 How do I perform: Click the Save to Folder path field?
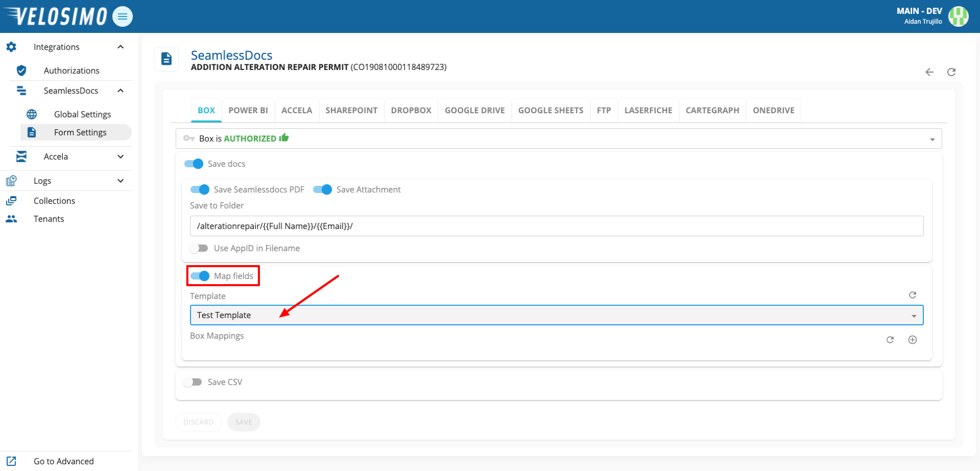pos(556,226)
